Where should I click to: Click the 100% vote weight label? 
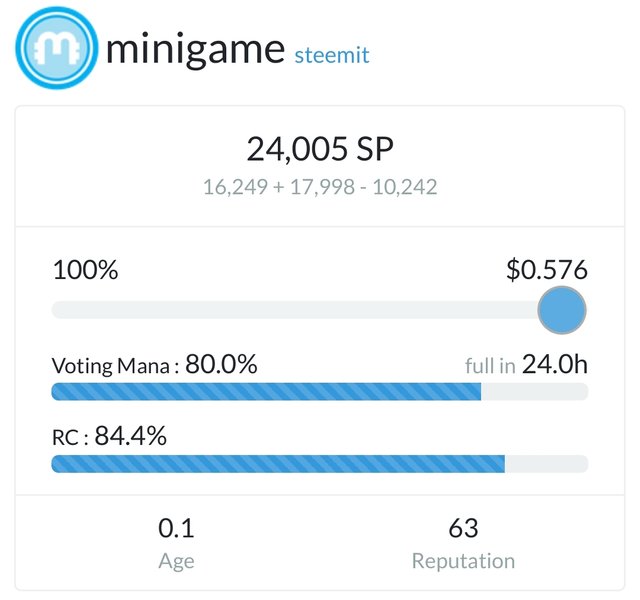pyautogui.click(x=85, y=270)
